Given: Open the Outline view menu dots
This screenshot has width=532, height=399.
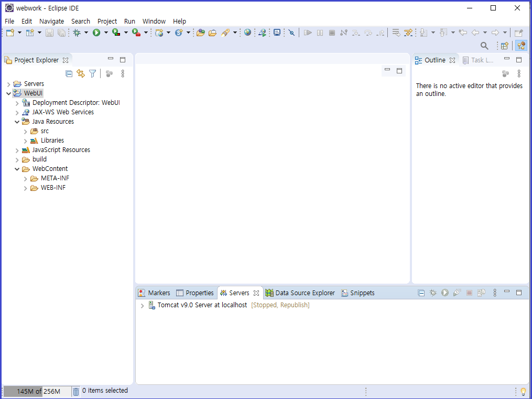Looking at the screenshot, I should point(519,73).
